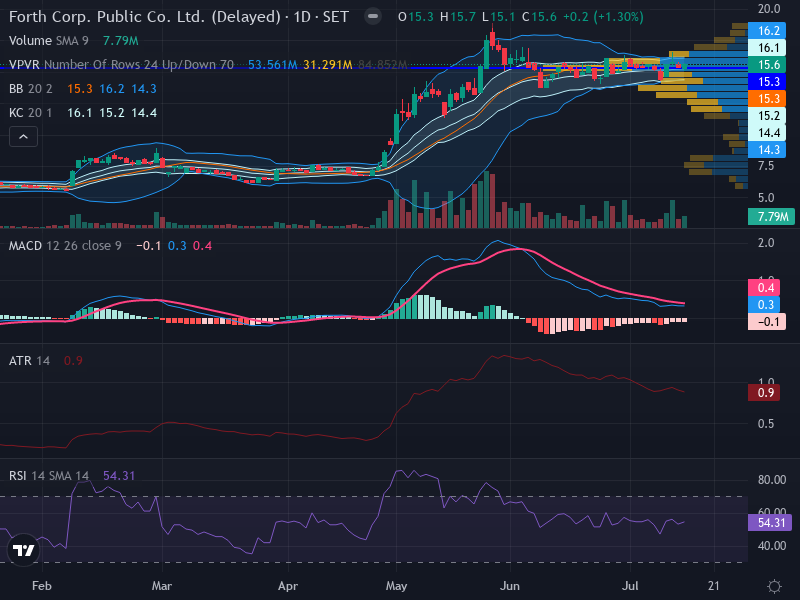Viewport: 800px width, 600px height.
Task: Click the 14.3 lower Bollinger price label
Action: (766, 150)
